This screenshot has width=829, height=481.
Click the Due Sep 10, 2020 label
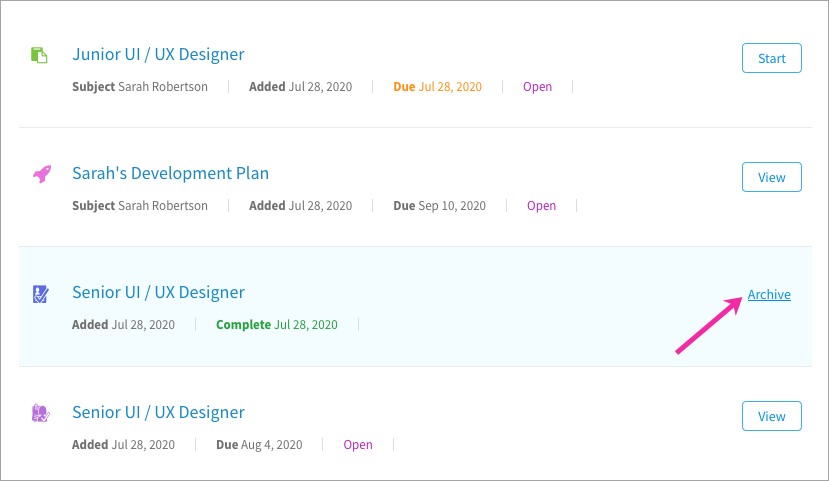(x=439, y=206)
